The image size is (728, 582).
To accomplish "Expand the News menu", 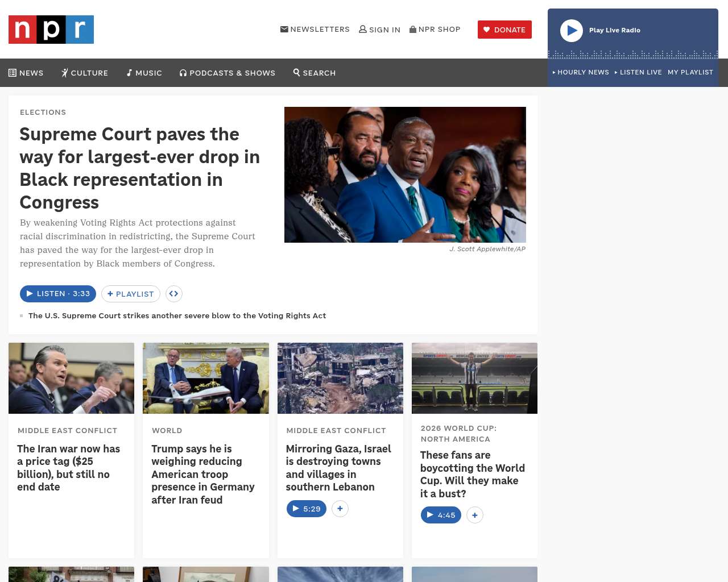I will click(26, 73).
